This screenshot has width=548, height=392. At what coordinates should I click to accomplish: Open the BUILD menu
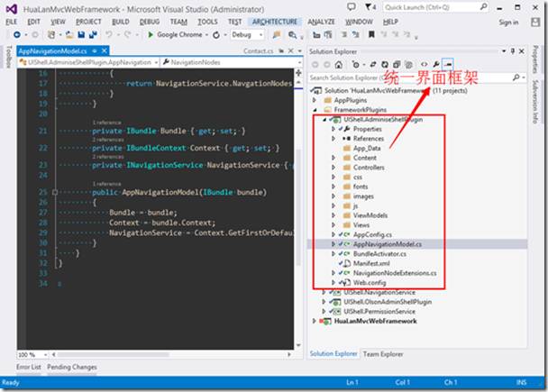tap(121, 22)
